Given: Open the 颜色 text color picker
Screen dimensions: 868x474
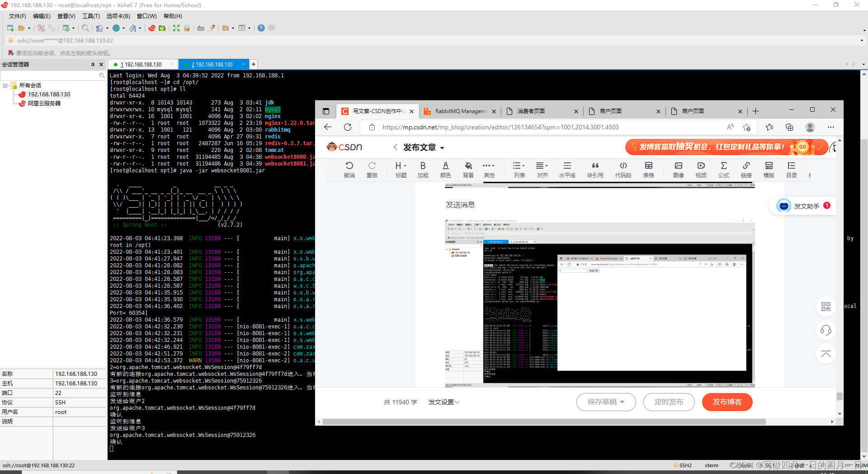Looking at the screenshot, I should (445, 170).
